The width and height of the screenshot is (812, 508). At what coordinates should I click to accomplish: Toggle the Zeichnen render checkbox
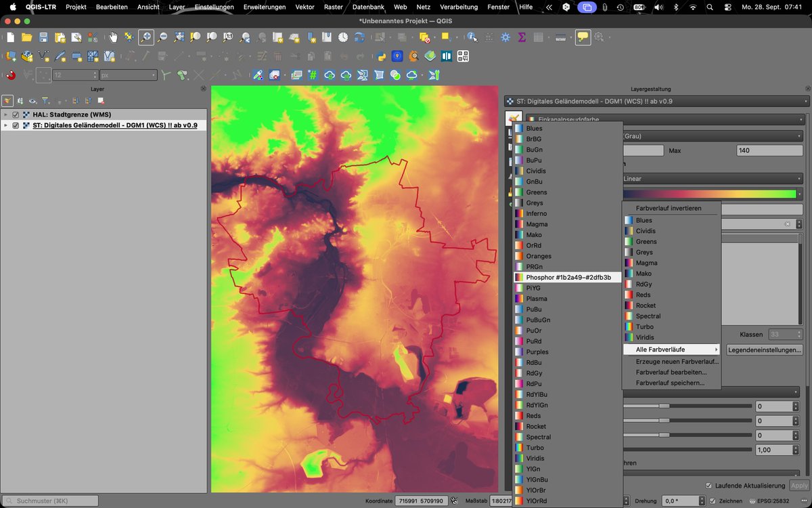713,501
